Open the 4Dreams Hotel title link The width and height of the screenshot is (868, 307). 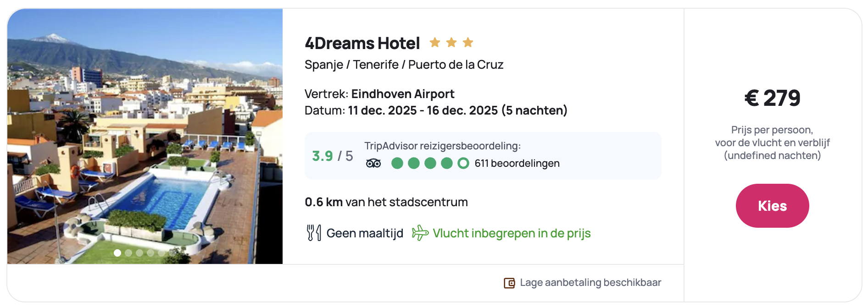click(x=362, y=44)
